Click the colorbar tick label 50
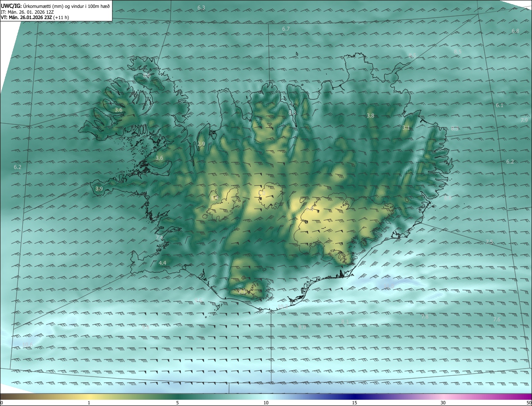Image resolution: width=532 pixels, height=406 pixels. (x=529, y=403)
